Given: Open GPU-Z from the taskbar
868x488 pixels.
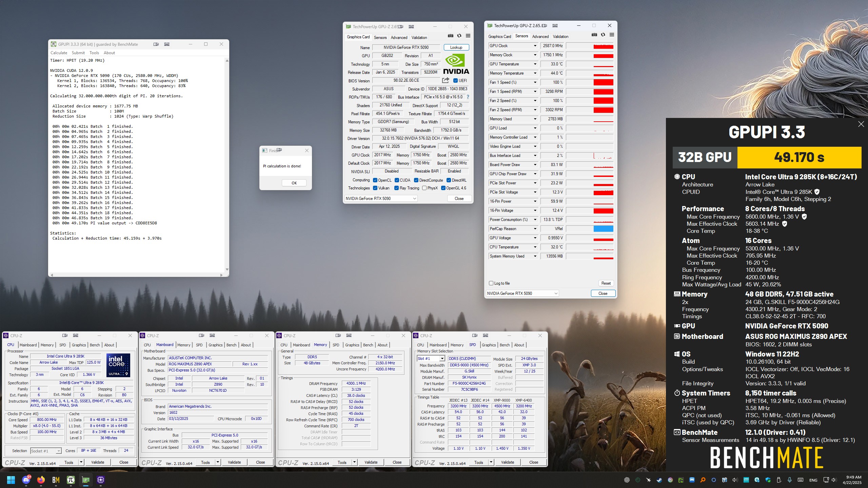Looking at the screenshot, I should point(86,480).
